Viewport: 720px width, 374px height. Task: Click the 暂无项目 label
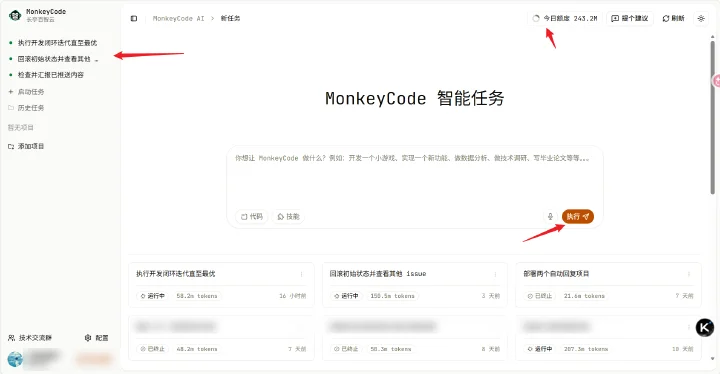pyautogui.click(x=21, y=127)
